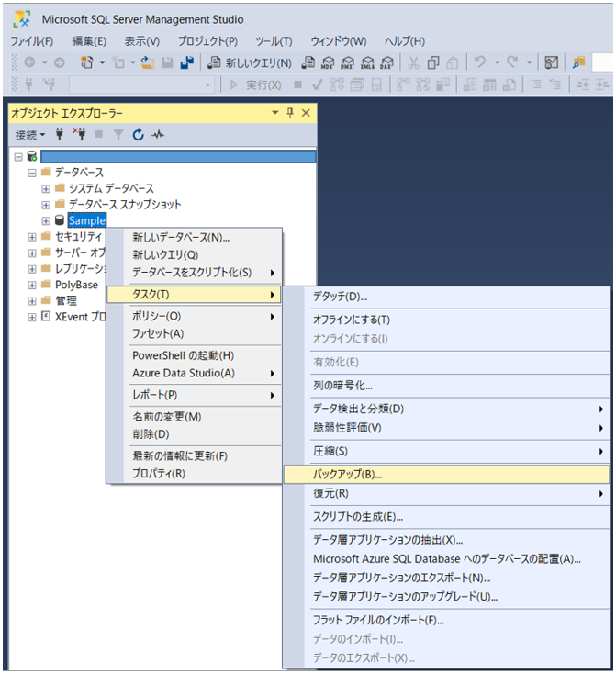
Task: Click the DMX query icon
Action: point(347,63)
